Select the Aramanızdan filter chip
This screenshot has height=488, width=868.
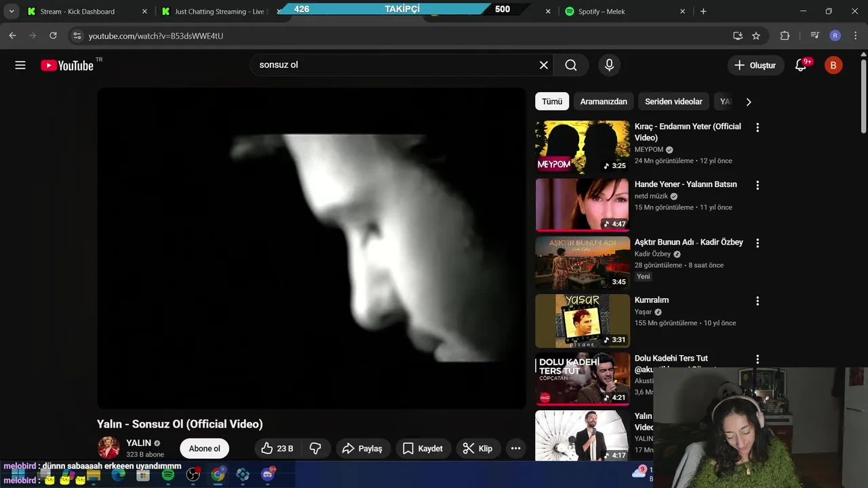click(x=604, y=102)
